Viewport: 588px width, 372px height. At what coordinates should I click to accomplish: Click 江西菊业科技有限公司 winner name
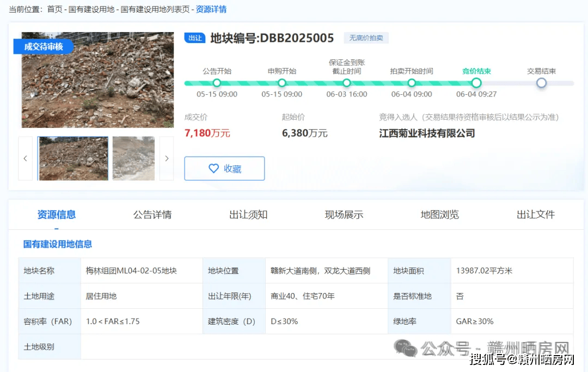click(427, 133)
